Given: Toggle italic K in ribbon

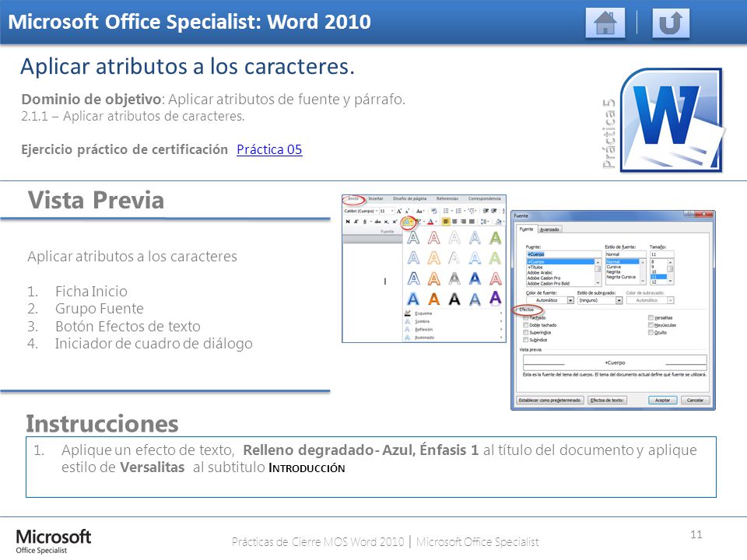Looking at the screenshot, I should 356,222.
